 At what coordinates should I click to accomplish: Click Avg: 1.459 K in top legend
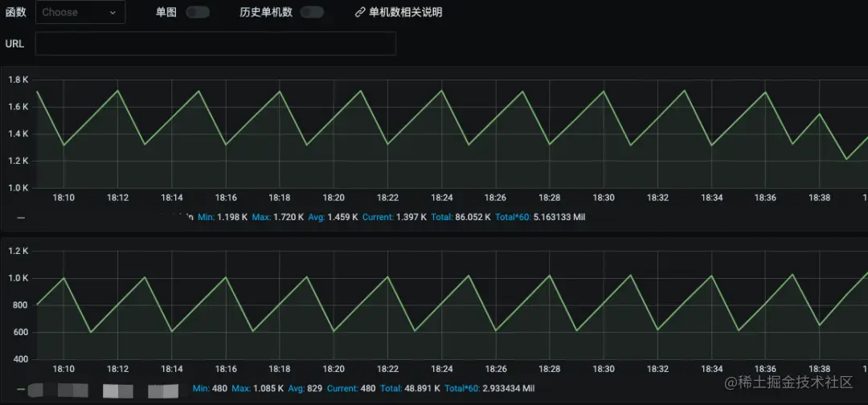pyautogui.click(x=334, y=218)
